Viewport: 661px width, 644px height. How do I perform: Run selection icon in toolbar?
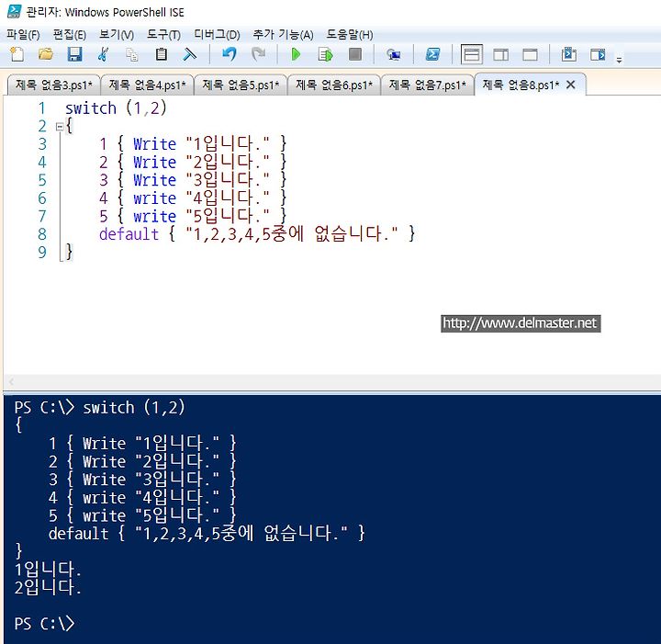[x=325, y=54]
